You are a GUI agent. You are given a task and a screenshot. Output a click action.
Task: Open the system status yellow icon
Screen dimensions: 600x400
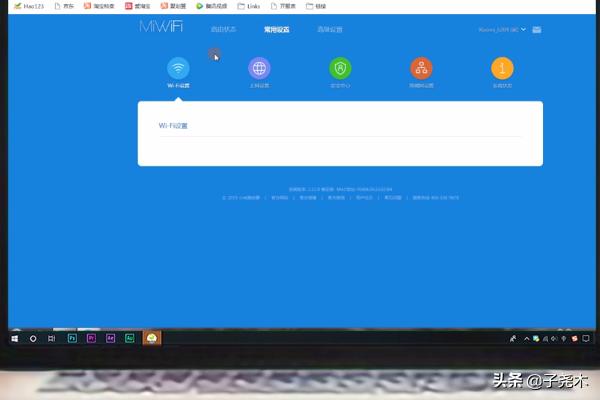[x=502, y=68]
